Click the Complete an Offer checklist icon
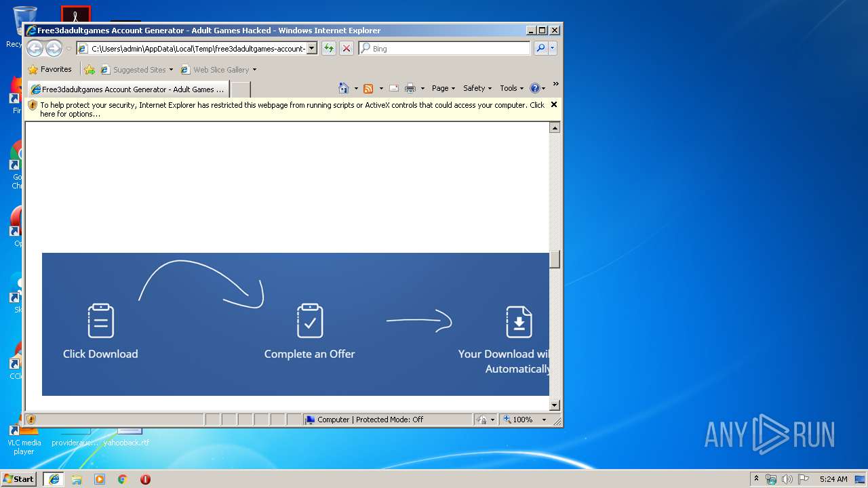 pos(310,321)
